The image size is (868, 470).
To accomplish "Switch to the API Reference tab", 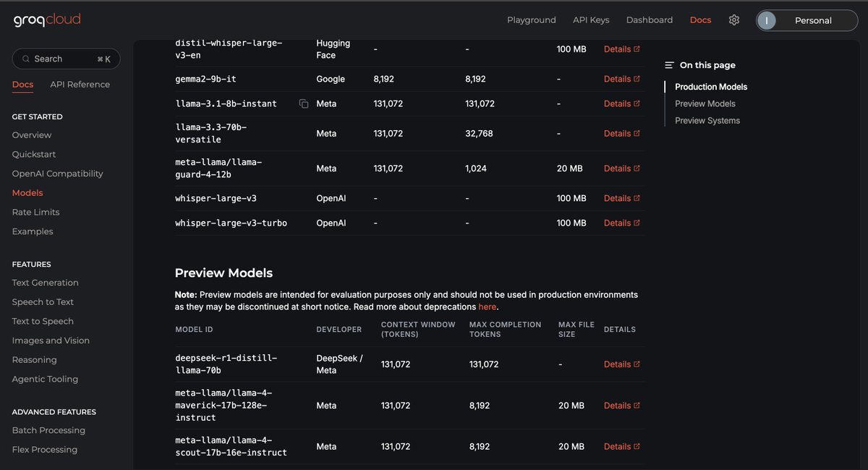I will 80,85.
